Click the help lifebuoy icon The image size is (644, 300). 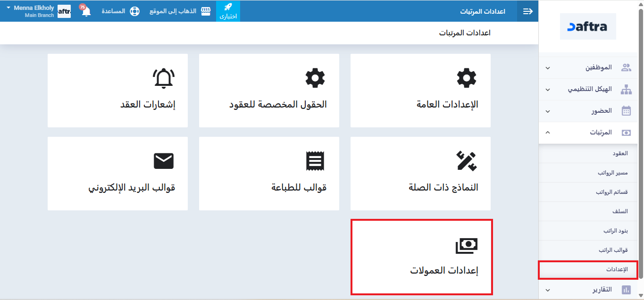coord(134,11)
